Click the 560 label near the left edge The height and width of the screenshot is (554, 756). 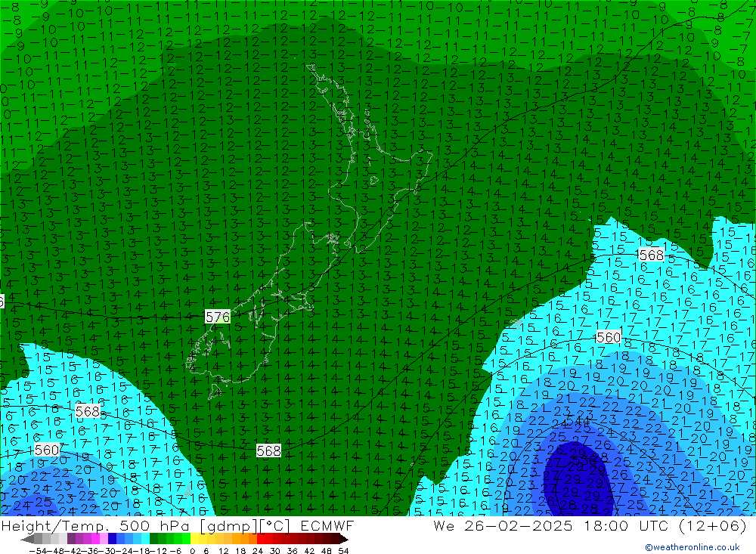point(46,450)
